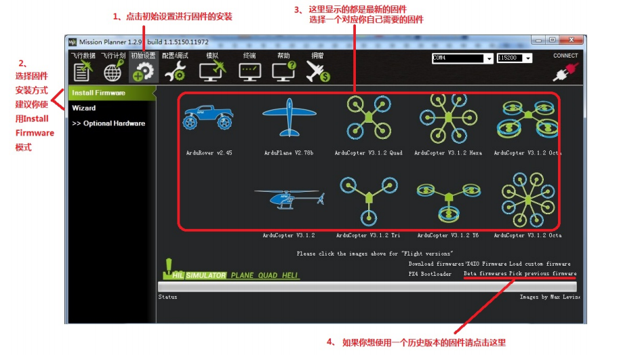Viewport: 621px width, 364px height.
Task: Click Download firmwares link
Action: click(436, 264)
